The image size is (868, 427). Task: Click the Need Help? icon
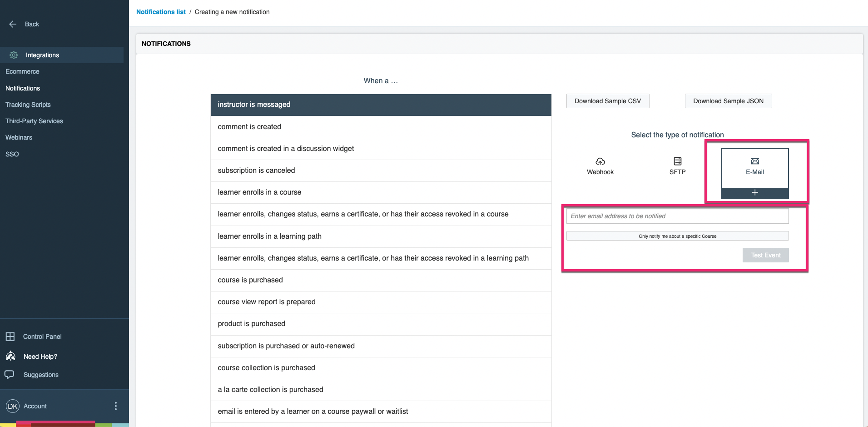11,356
